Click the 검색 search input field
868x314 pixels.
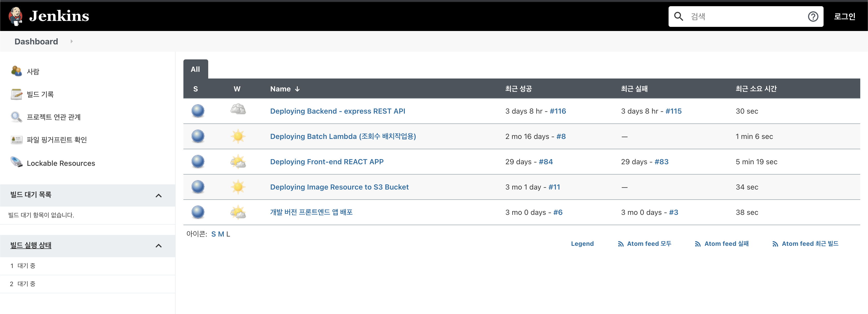[746, 17]
